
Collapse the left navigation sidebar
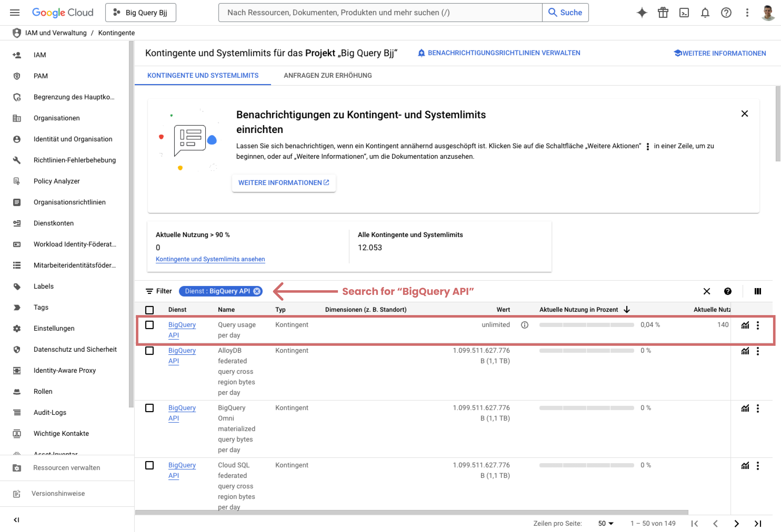[16, 520]
